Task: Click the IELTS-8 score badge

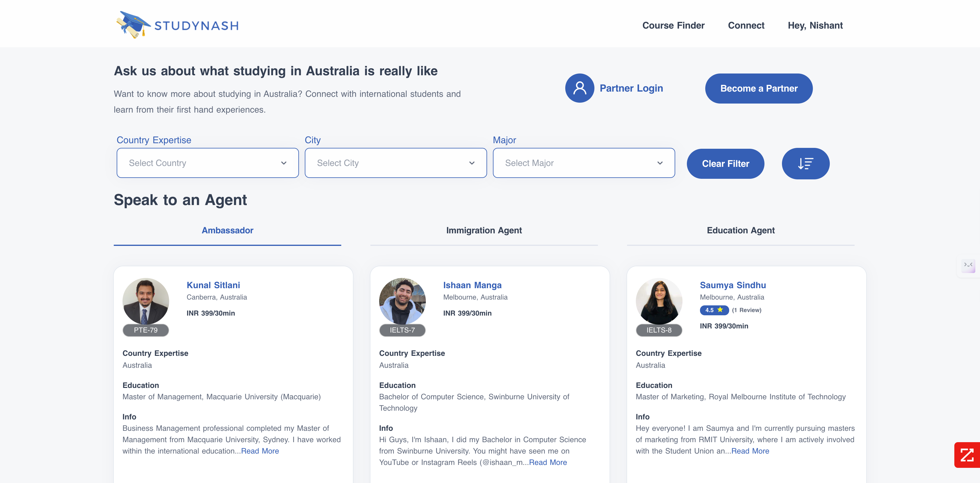Action: [x=659, y=330]
